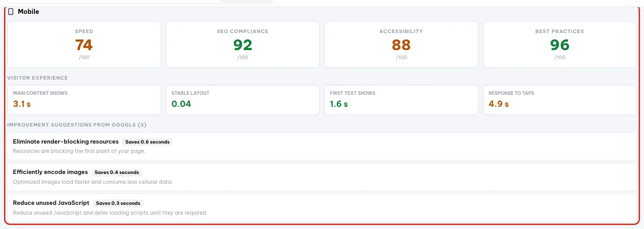Screen dimensions: 644x229
Task: Click the Saves 0.3 seconds badge
Action: point(118,203)
